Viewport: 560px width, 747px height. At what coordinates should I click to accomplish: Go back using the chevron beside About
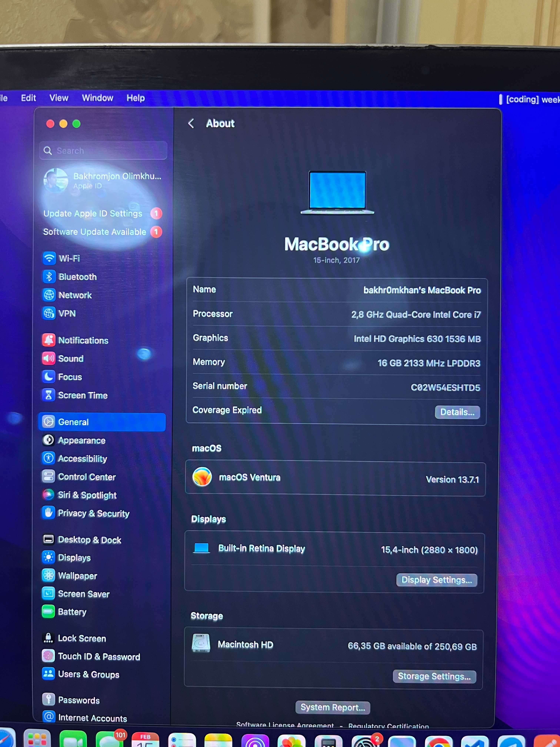191,123
